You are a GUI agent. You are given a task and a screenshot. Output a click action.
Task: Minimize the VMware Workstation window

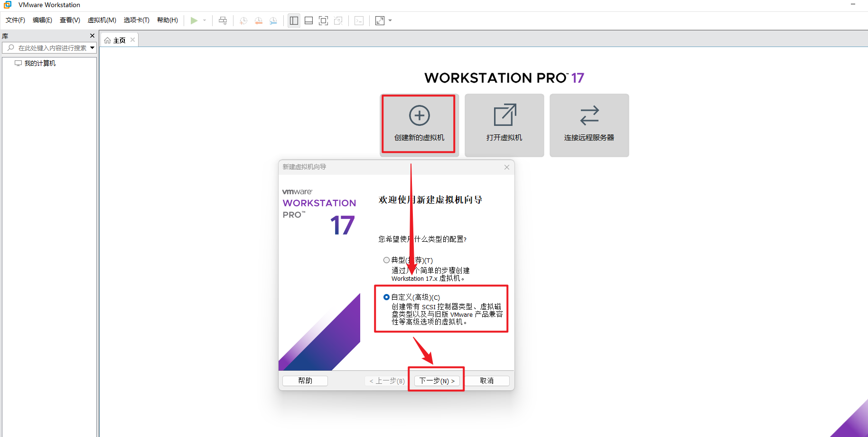click(853, 4)
